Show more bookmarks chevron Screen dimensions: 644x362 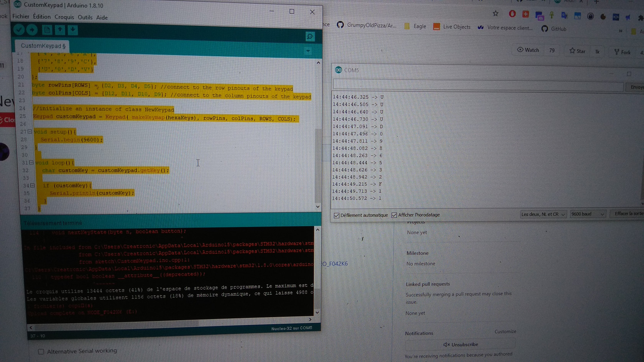[621, 31]
